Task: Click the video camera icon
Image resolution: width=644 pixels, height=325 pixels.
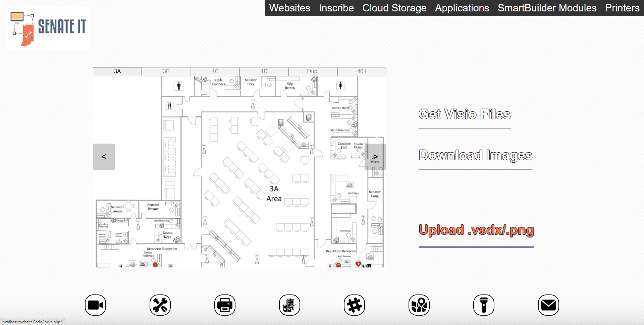Action: point(95,305)
